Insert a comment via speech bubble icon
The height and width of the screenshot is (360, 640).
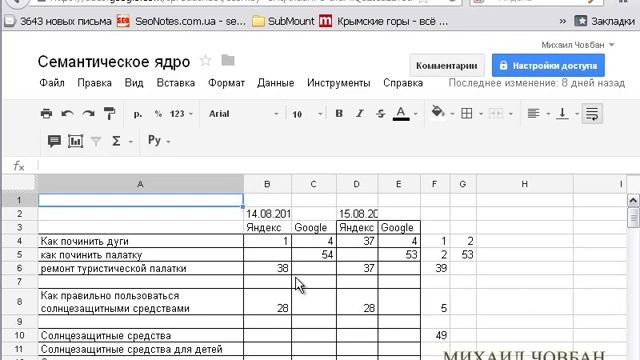pos(54,141)
